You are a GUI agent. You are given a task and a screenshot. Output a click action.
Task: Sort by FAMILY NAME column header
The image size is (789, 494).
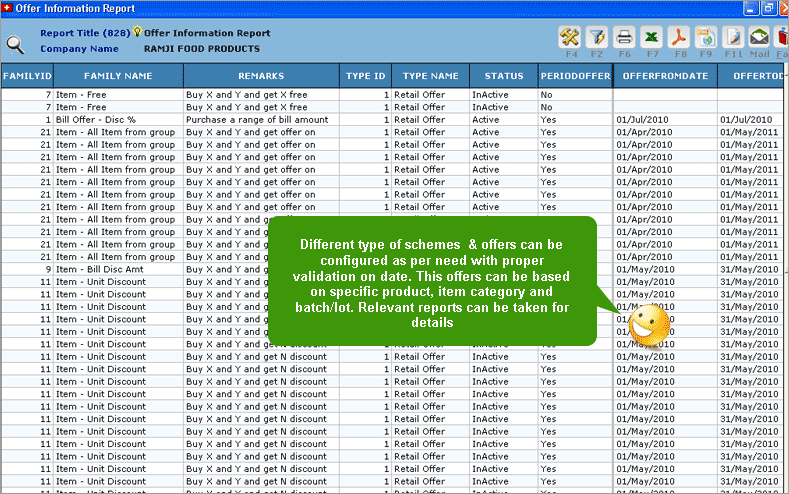(118, 76)
